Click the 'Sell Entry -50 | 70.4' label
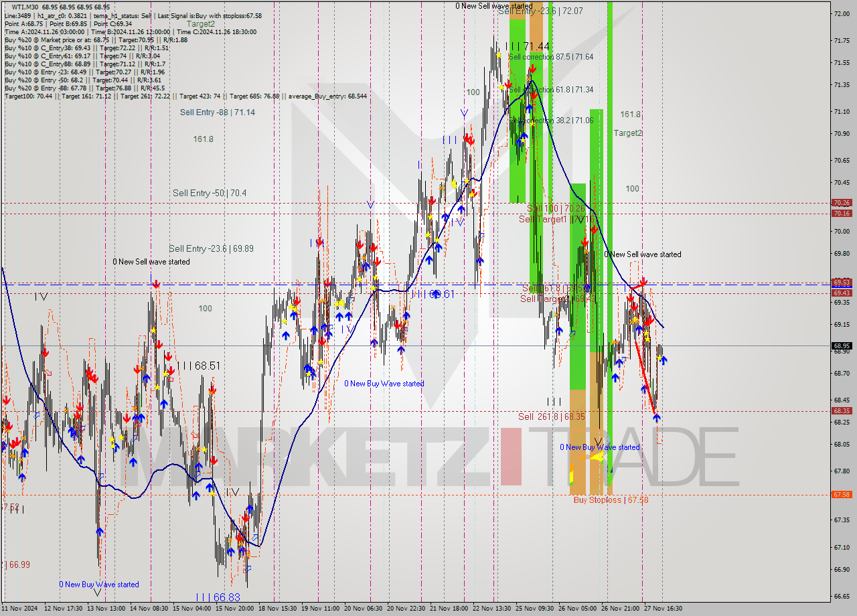 [210, 193]
